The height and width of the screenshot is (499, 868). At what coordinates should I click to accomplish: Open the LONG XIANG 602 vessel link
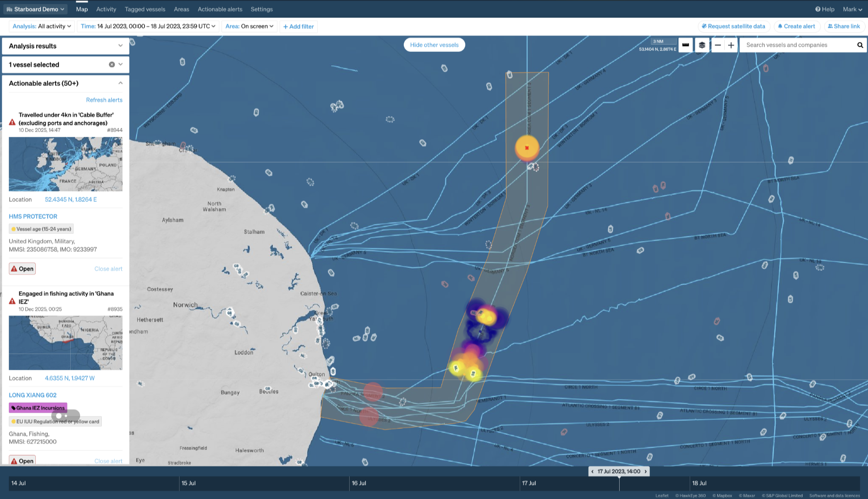click(x=33, y=395)
